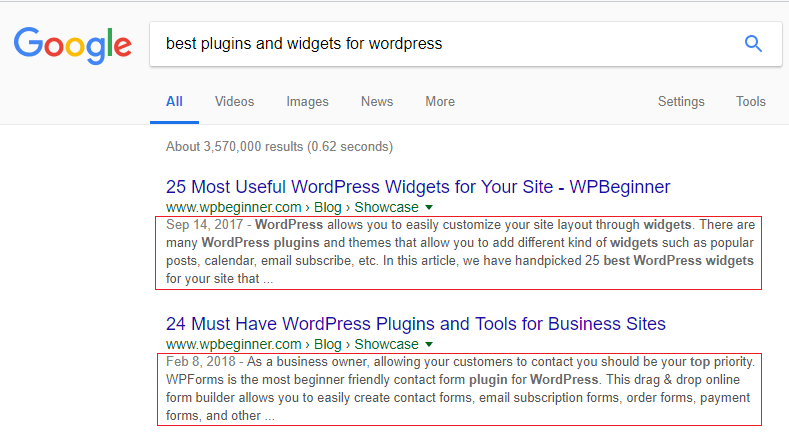This screenshot has width=789, height=436.
Task: Open the News results tab
Action: click(x=377, y=101)
